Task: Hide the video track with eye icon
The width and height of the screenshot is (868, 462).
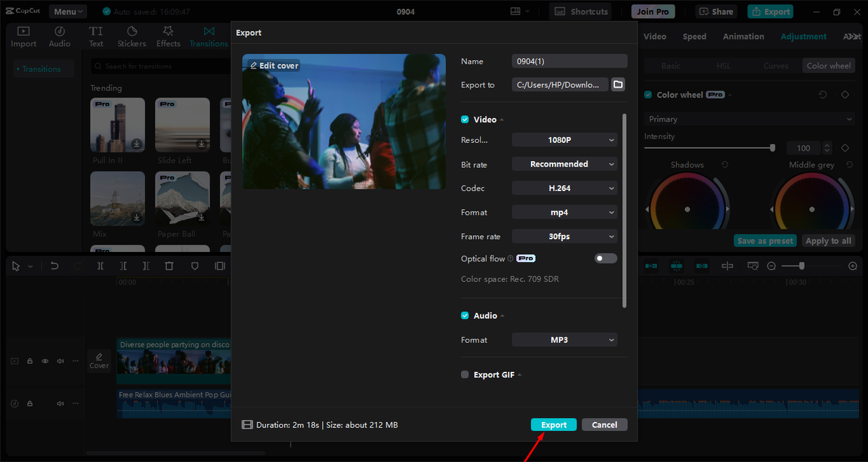Action: point(45,361)
